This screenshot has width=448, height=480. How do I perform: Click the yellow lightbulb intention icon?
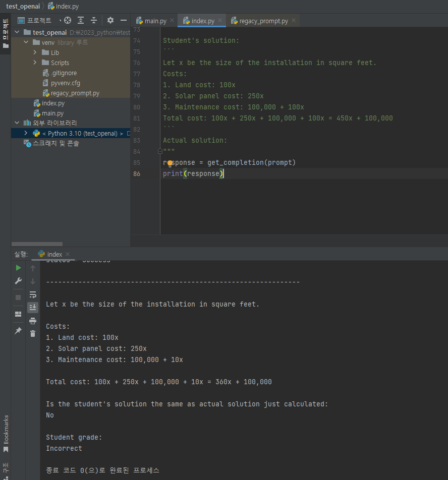tap(170, 163)
